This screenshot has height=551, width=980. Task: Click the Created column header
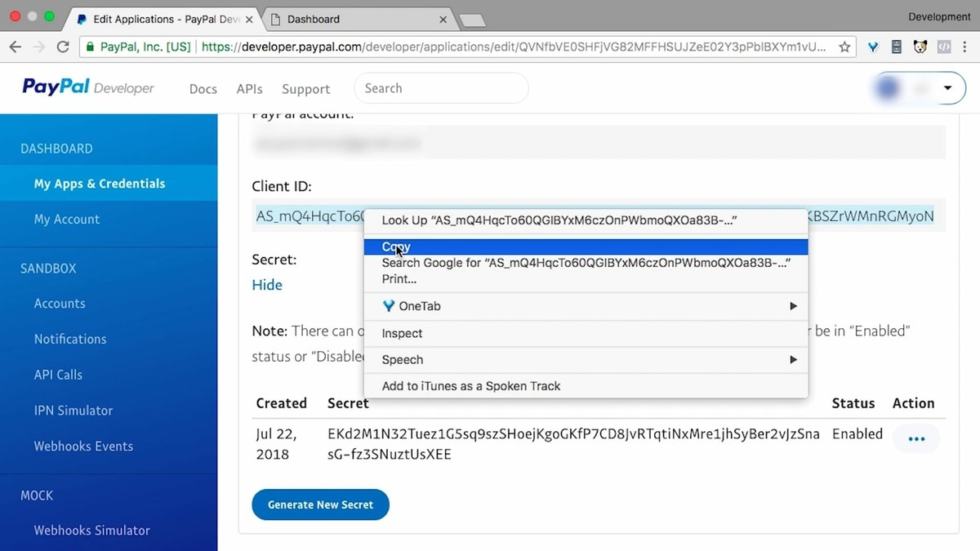click(x=281, y=403)
